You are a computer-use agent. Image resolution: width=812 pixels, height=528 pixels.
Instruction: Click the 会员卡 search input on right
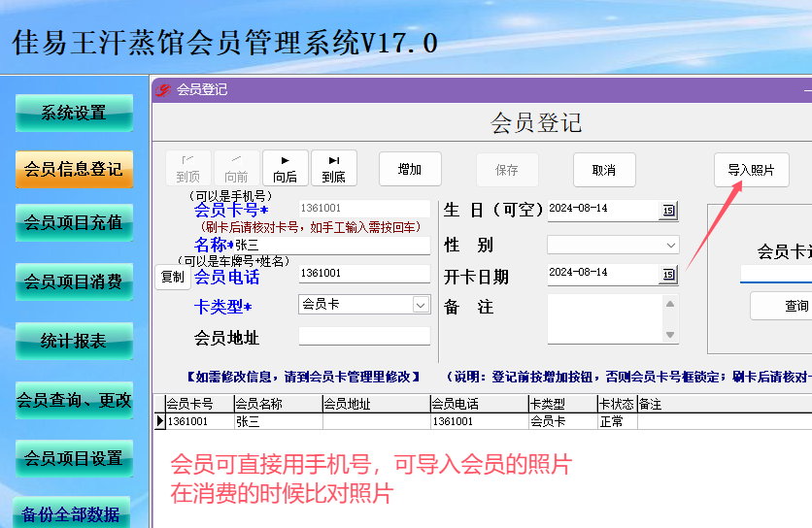tap(776, 274)
